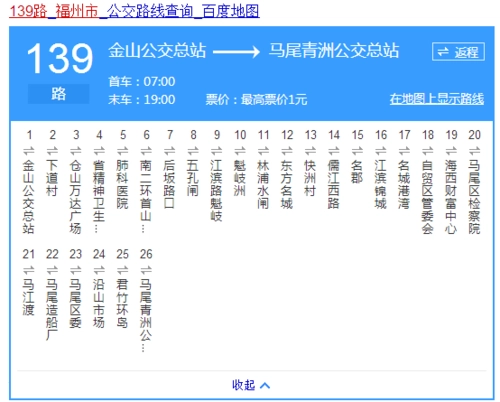Click the transfer icon above 南二环首山 stop
The height and width of the screenshot is (402, 500).
tap(146, 151)
